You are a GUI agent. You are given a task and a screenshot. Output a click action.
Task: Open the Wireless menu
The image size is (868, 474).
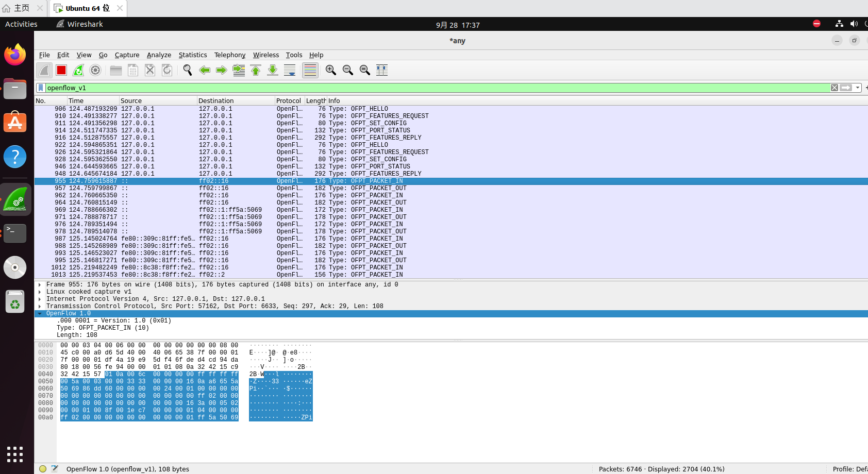click(266, 55)
